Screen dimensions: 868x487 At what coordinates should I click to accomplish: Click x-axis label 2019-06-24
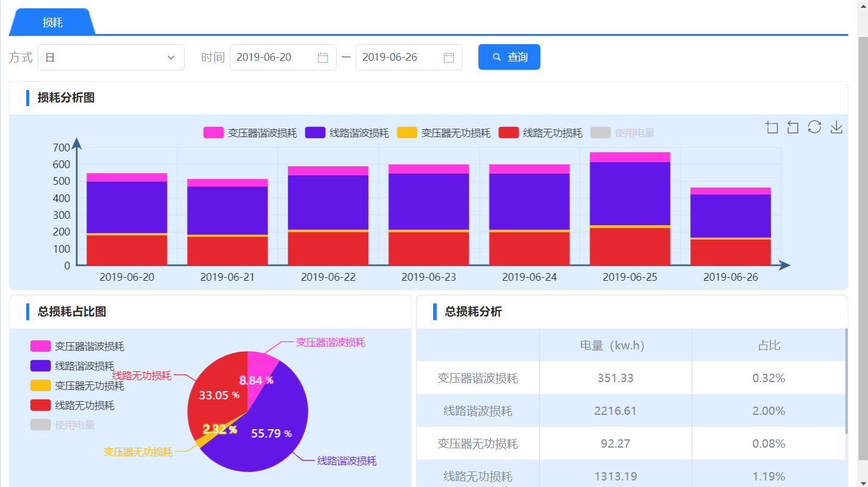pyautogui.click(x=530, y=277)
